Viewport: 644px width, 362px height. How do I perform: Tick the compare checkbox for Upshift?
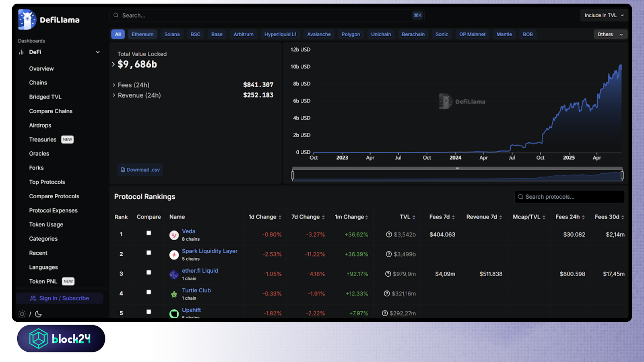tap(149, 312)
